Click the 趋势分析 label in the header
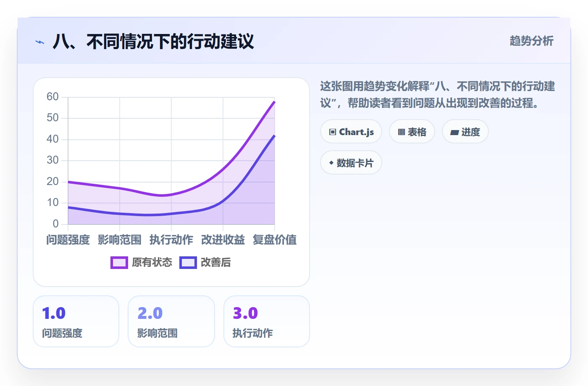Screen dimensions: 588x386 point(532,41)
